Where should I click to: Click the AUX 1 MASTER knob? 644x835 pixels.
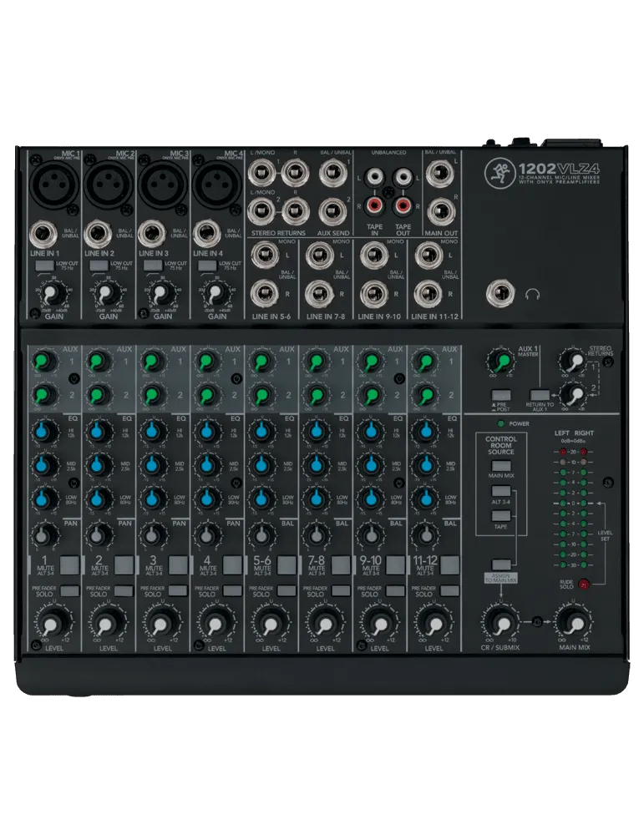500,362
